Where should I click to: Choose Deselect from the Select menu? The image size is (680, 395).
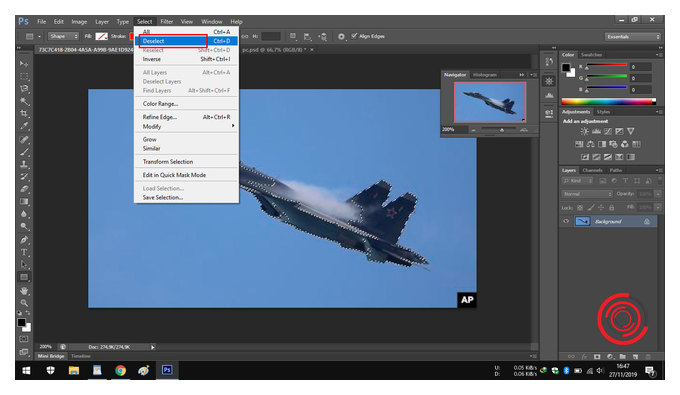[x=186, y=41]
